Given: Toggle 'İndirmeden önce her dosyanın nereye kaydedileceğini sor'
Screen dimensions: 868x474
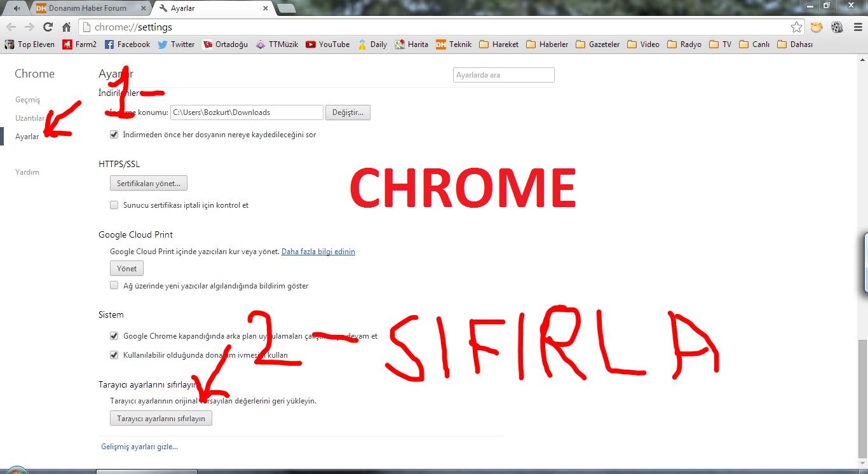Looking at the screenshot, I should tap(114, 135).
